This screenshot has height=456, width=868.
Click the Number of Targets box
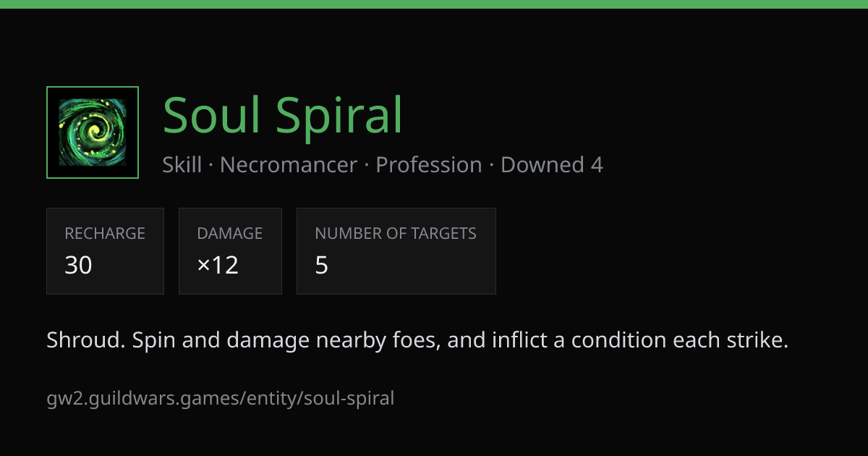click(x=396, y=251)
